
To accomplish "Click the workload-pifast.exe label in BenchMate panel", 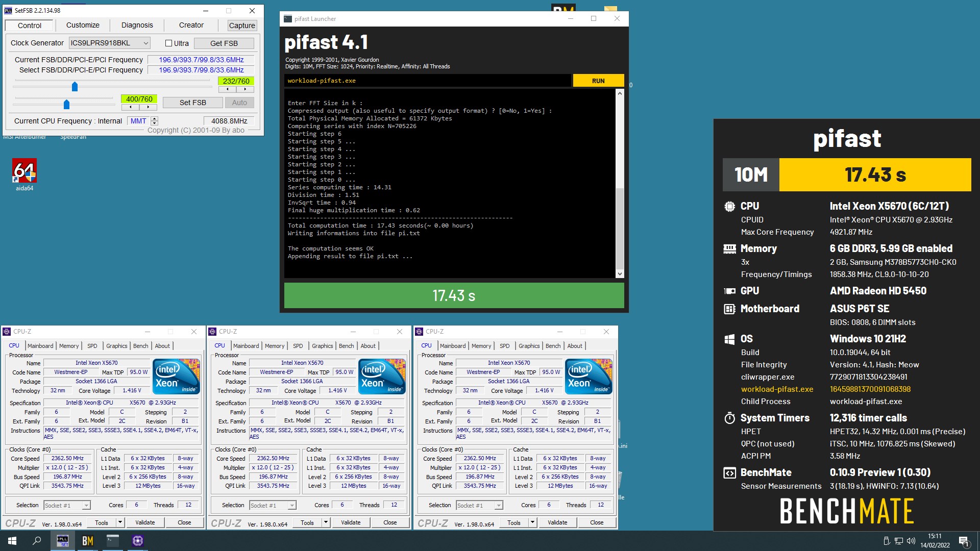I will [777, 389].
